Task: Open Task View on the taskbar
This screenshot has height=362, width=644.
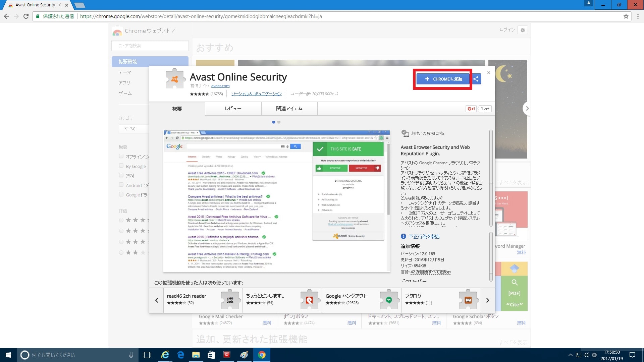Action: click(x=147, y=355)
